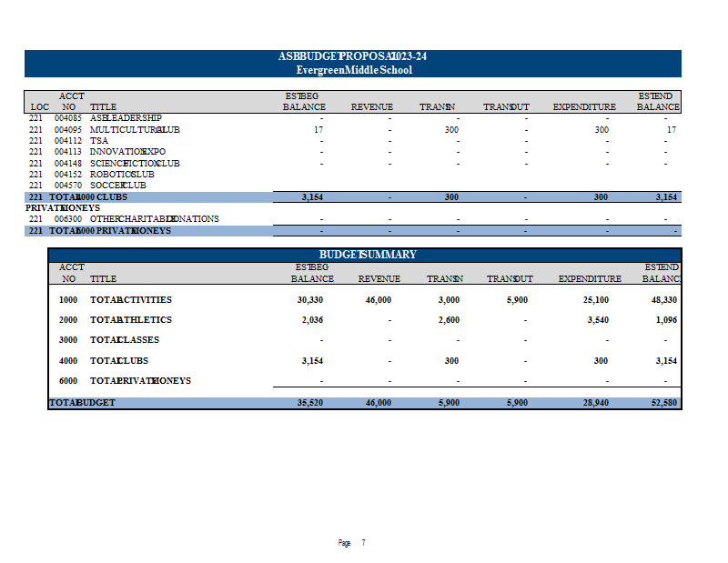Select account number 004085
728x563 pixels.
(67, 118)
